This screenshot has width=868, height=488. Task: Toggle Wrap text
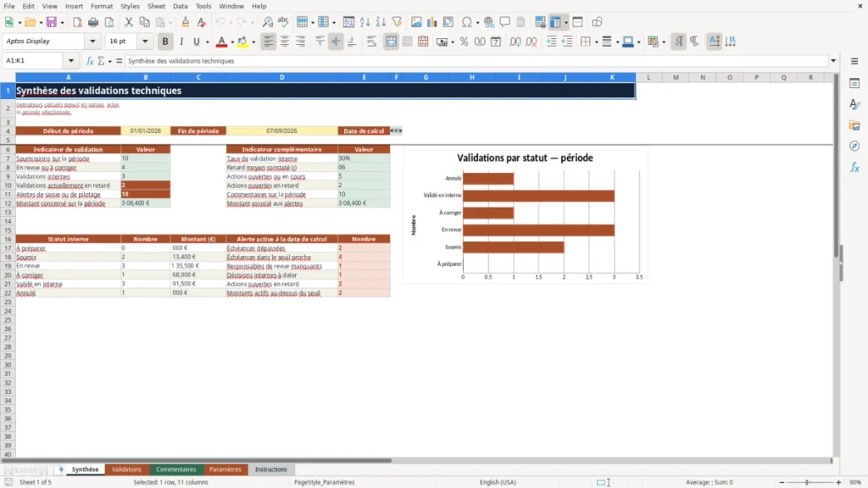pos(372,42)
